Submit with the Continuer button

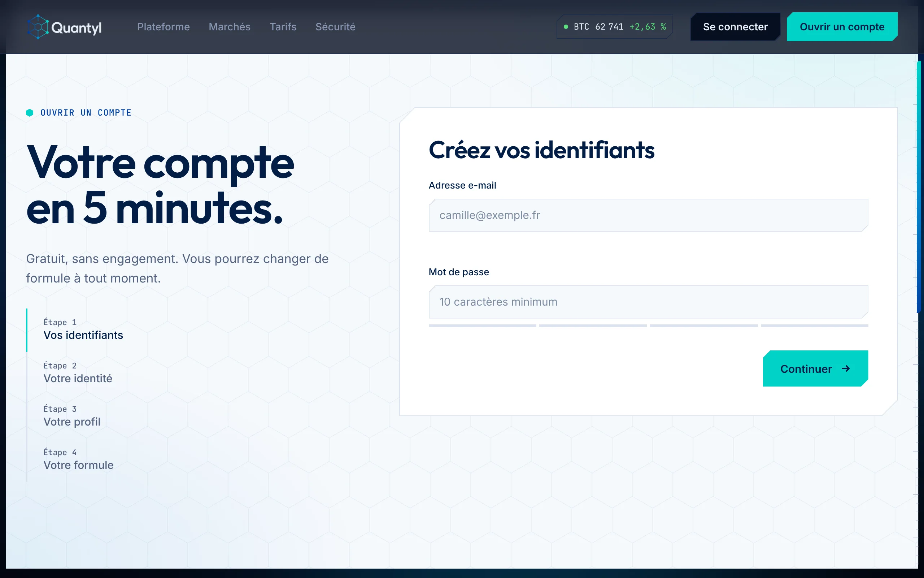coord(815,368)
